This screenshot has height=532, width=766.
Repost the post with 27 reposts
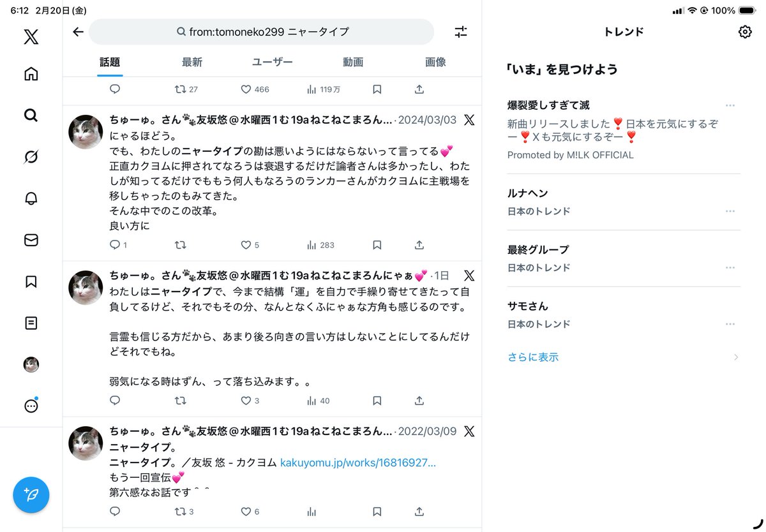186,89
